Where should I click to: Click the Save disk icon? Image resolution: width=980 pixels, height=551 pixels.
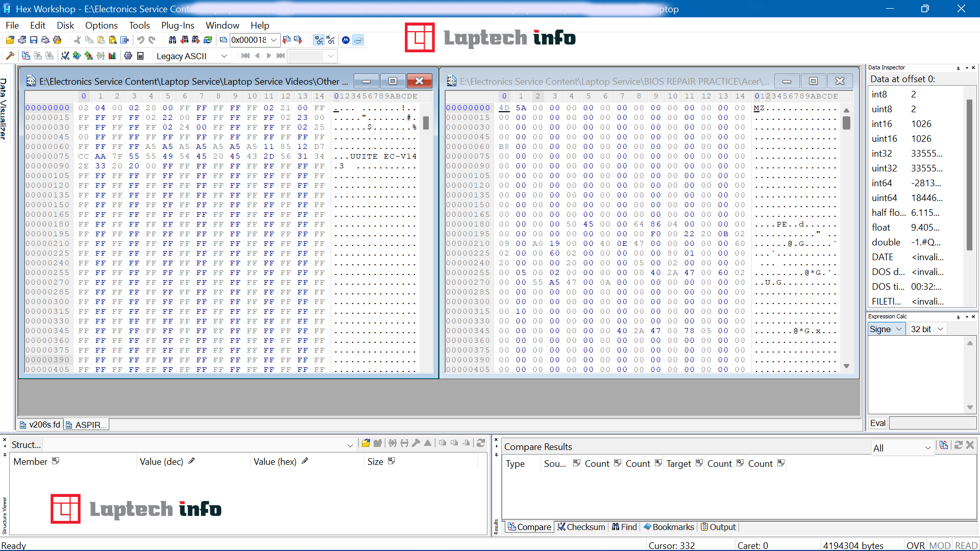tap(34, 40)
